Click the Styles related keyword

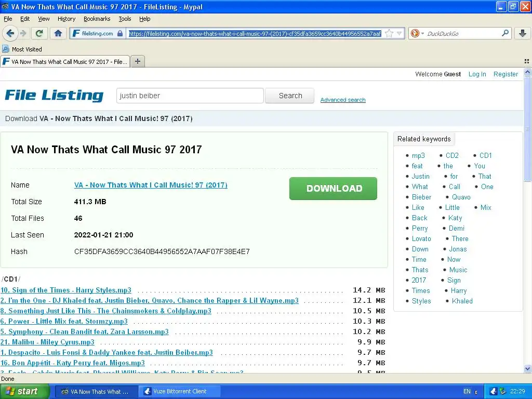point(421,301)
